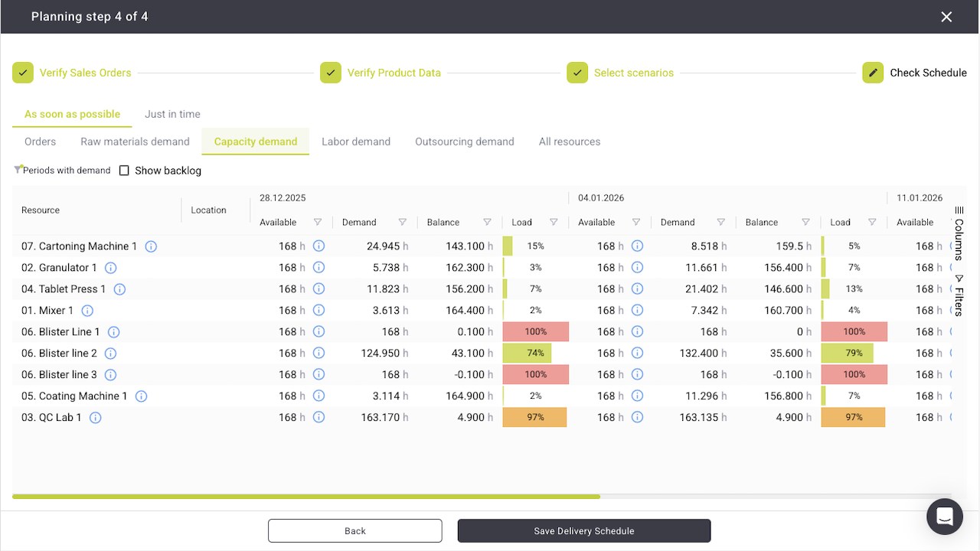Open info icon next to QC Lab 1
Image resolution: width=980 pixels, height=551 pixels.
(95, 418)
